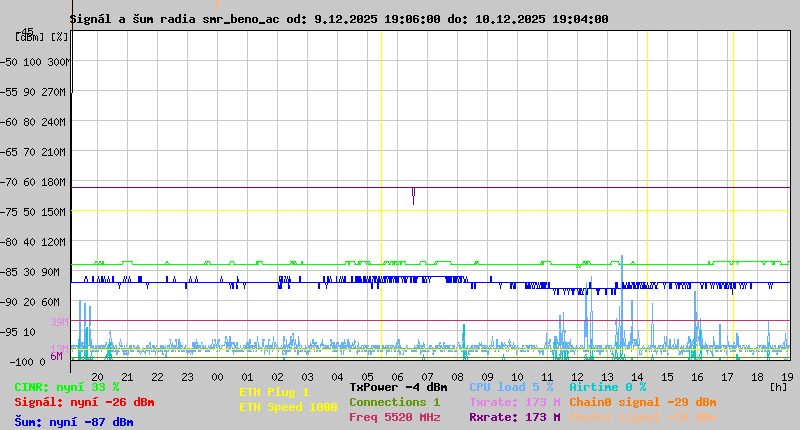
Task: Select the Airtime 0 % legend entry
Action: click(607, 387)
